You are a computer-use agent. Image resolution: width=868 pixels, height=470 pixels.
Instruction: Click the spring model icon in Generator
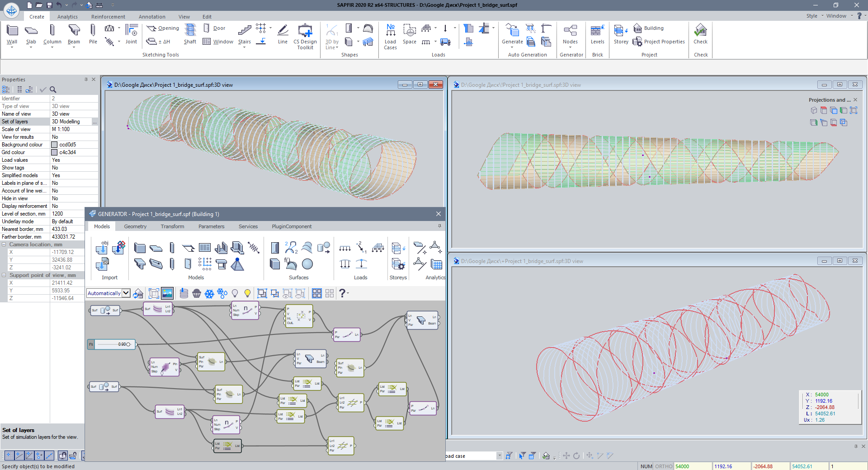point(254,247)
